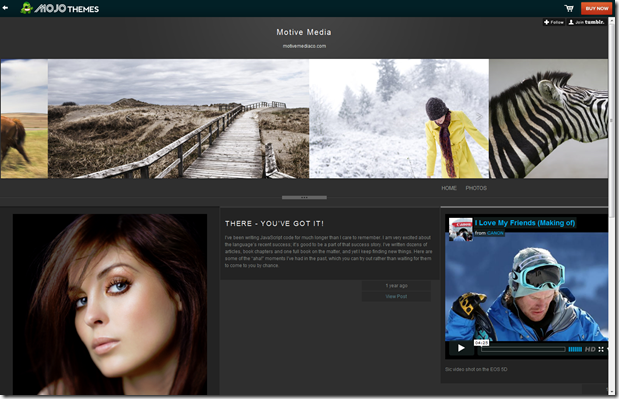Go to the HOME menu item
The width and height of the screenshot is (619, 399).
(449, 188)
